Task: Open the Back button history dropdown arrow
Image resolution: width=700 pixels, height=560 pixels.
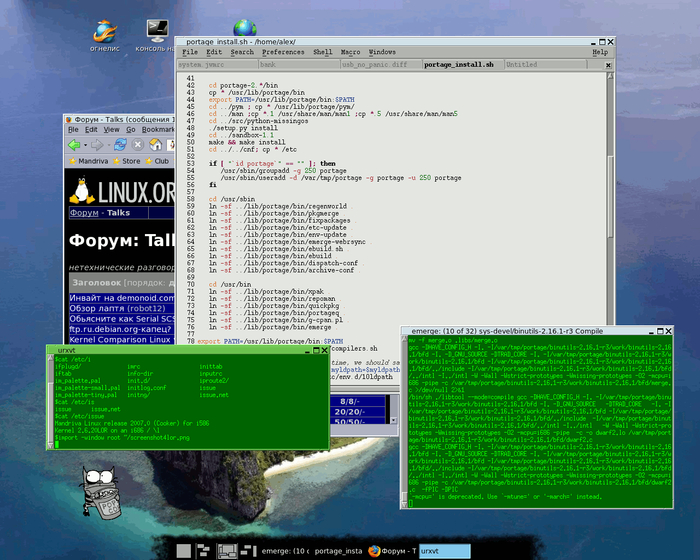Action: [85, 145]
